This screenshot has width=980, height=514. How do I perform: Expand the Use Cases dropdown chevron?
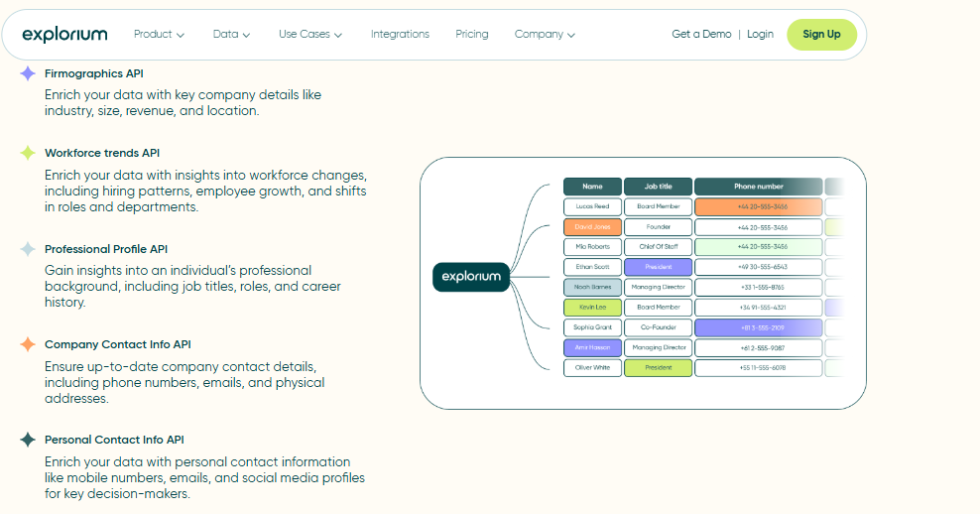pos(338,35)
